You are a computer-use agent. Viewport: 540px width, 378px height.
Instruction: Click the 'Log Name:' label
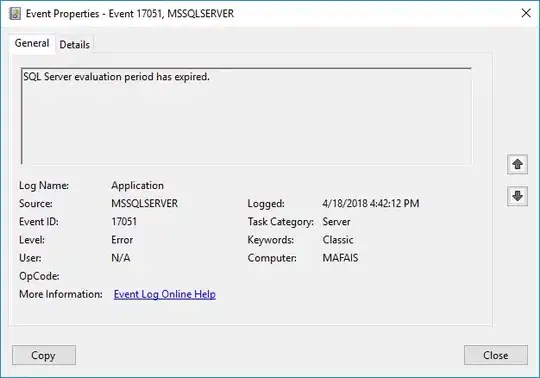44,186
